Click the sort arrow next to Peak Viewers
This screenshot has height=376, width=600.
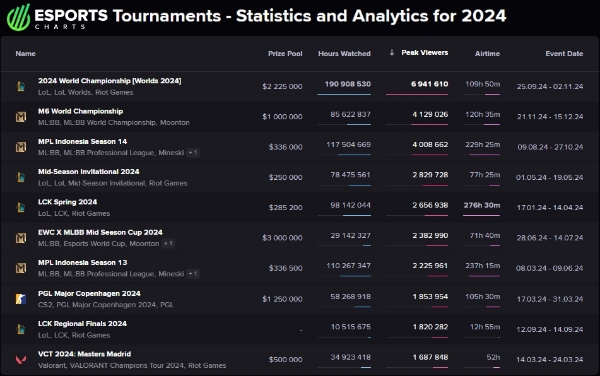click(x=392, y=52)
